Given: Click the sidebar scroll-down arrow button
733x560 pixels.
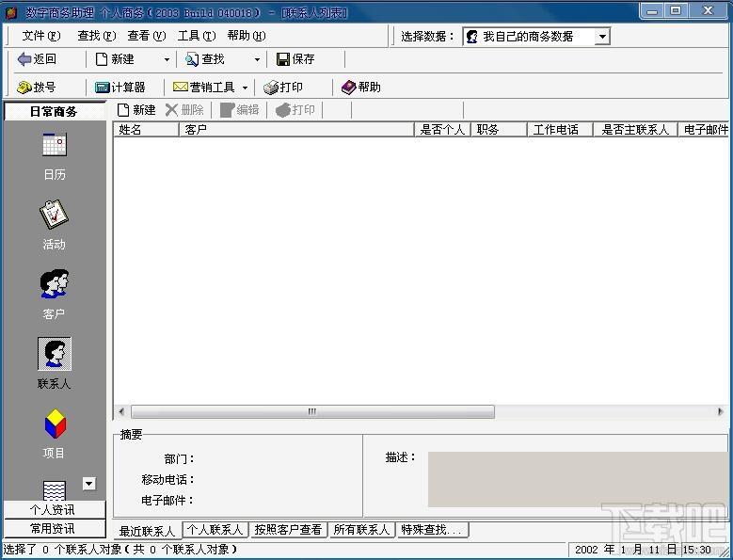Looking at the screenshot, I should coord(89,484).
